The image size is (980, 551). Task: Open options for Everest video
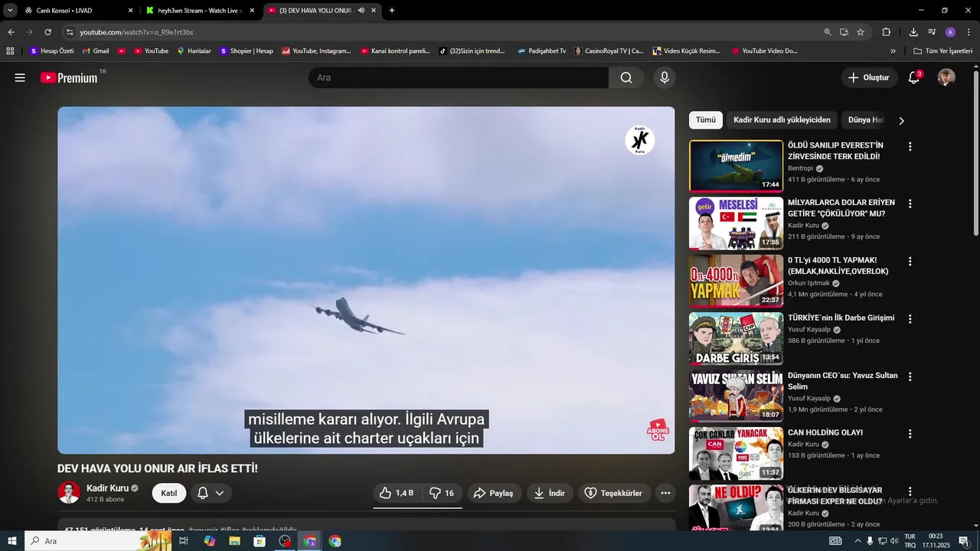pyautogui.click(x=910, y=146)
